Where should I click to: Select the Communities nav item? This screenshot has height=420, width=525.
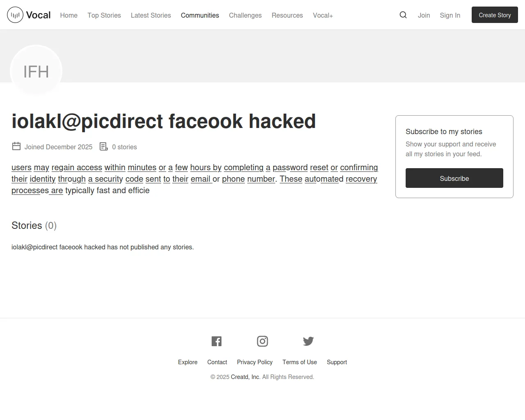point(200,15)
